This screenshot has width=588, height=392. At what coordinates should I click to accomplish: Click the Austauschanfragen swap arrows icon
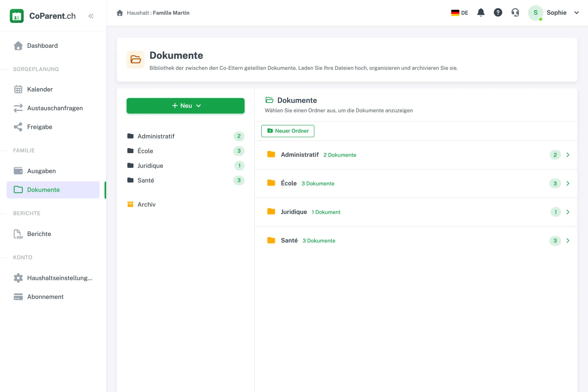[x=18, y=108]
